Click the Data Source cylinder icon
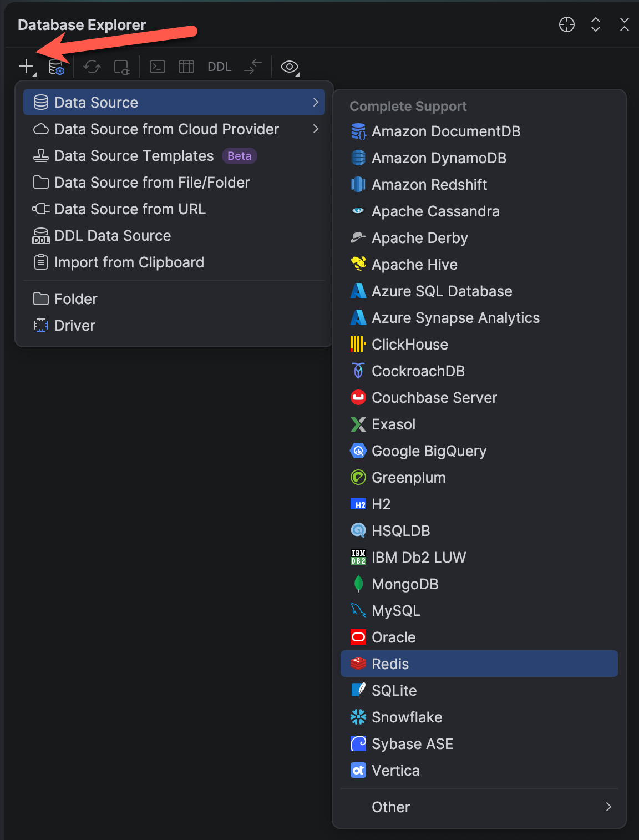This screenshot has height=840, width=639. click(x=41, y=102)
